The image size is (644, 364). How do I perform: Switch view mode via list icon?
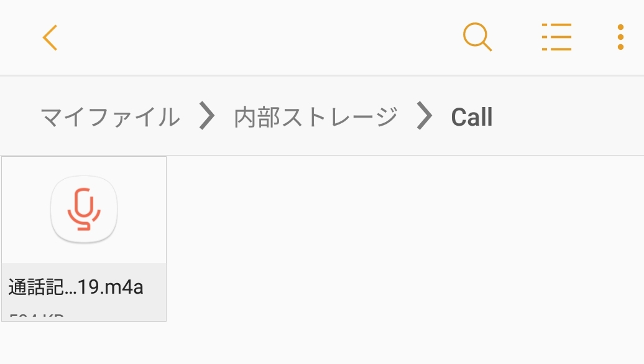556,37
